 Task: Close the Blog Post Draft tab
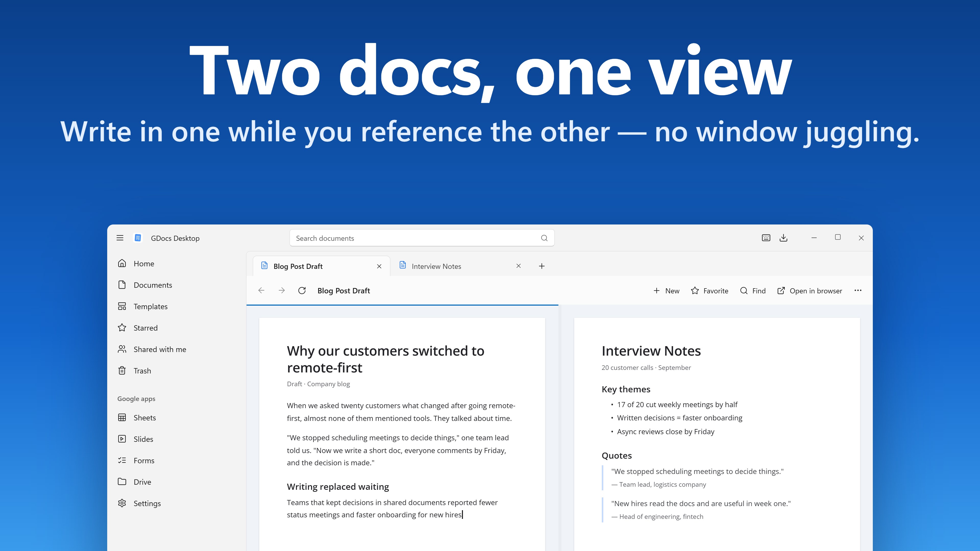pyautogui.click(x=379, y=266)
